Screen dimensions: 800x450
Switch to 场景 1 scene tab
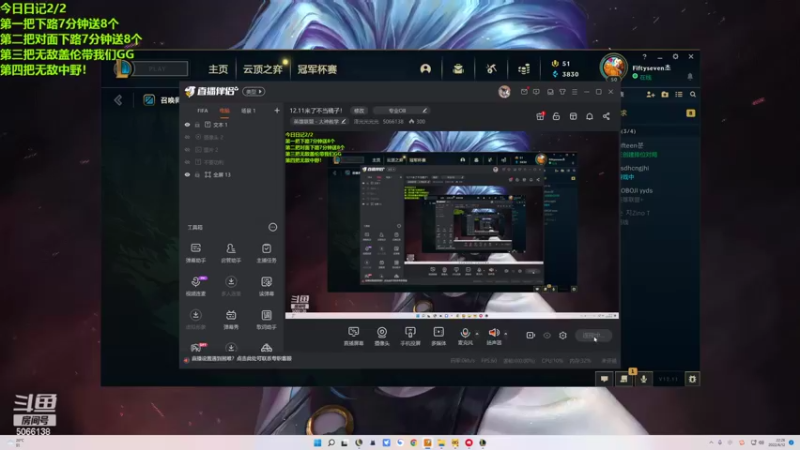[248, 111]
